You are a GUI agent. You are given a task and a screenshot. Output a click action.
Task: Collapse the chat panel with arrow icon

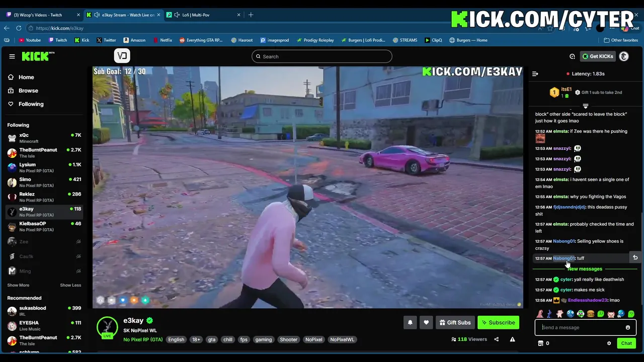pyautogui.click(x=535, y=74)
